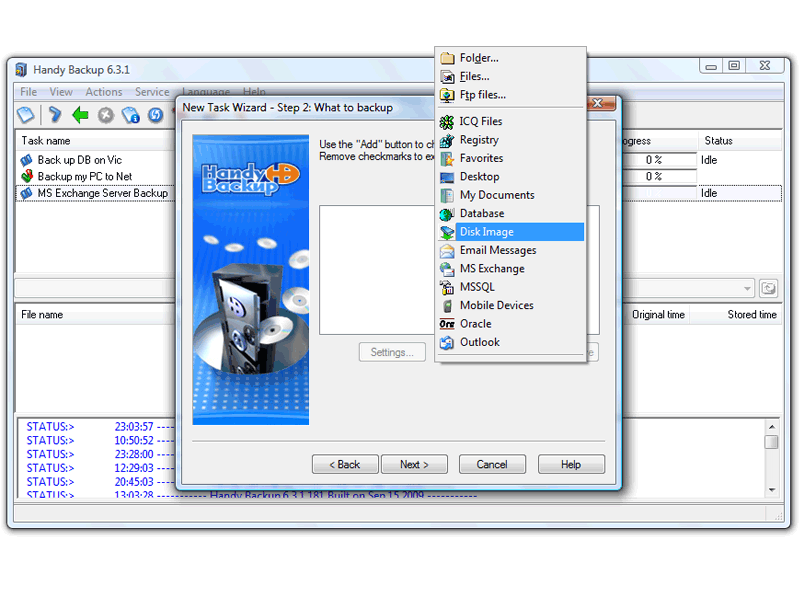Click the icon button next to the dropdown
Image resolution: width=800 pixels, height=600 pixels.
pos(768,288)
